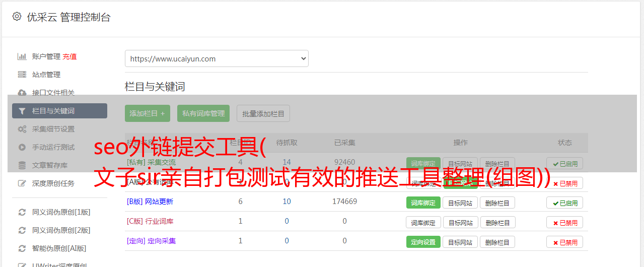Open 接口文件相关 via its cloud icon
644x267 pixels.
click(22, 93)
